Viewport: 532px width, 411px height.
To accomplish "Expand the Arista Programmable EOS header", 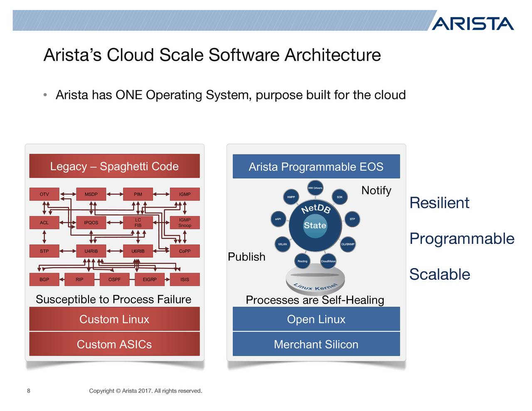I will tap(316, 166).
